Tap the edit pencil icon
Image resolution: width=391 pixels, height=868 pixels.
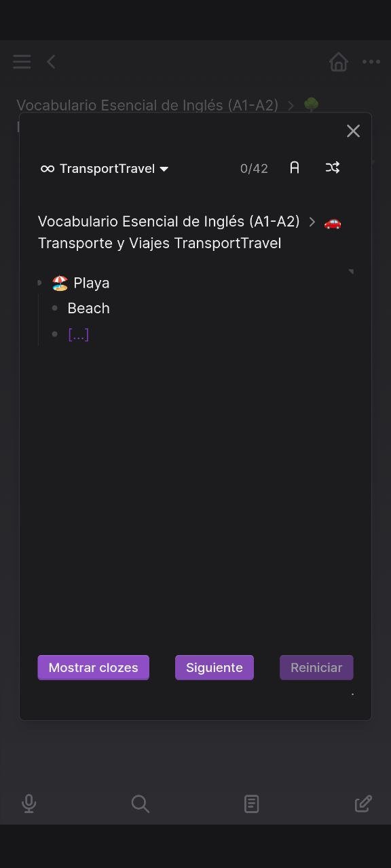[363, 804]
